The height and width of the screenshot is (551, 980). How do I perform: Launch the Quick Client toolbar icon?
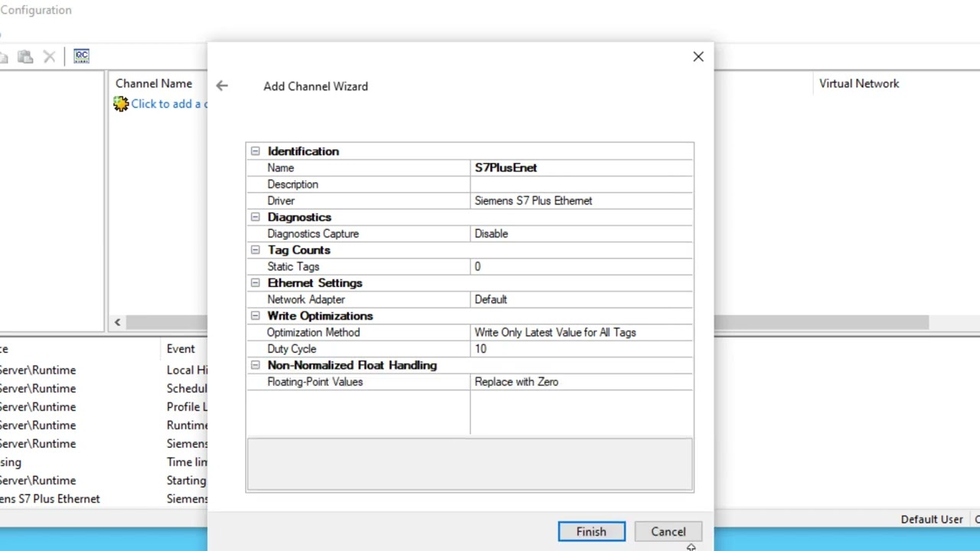point(81,56)
